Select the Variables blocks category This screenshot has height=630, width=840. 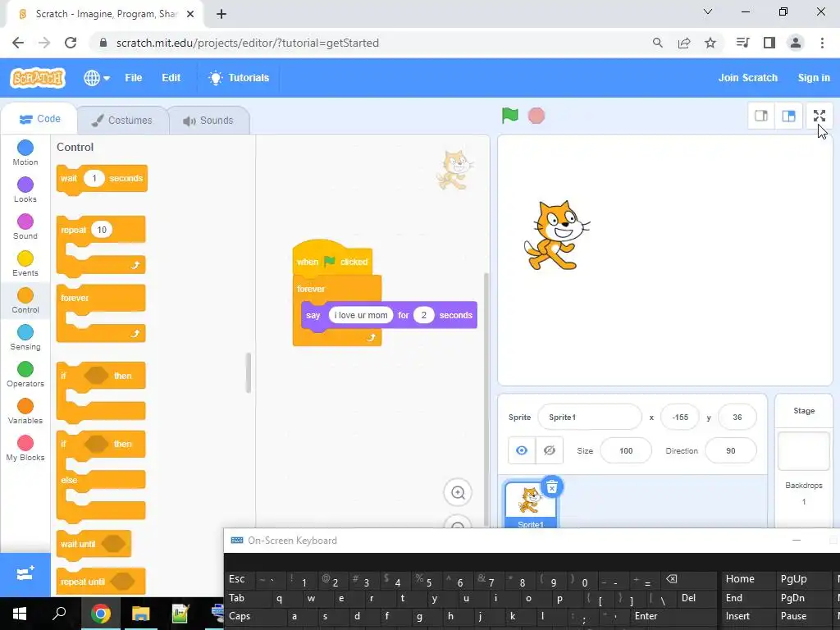point(25,412)
